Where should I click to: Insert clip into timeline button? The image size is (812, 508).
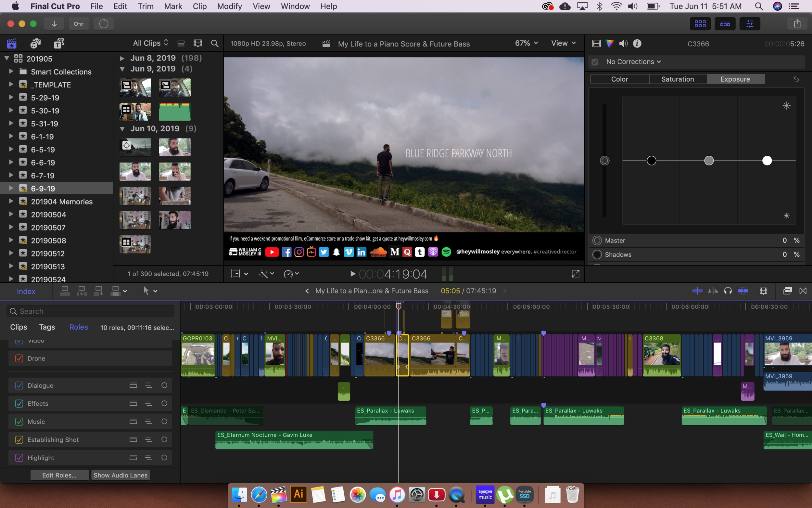82,291
